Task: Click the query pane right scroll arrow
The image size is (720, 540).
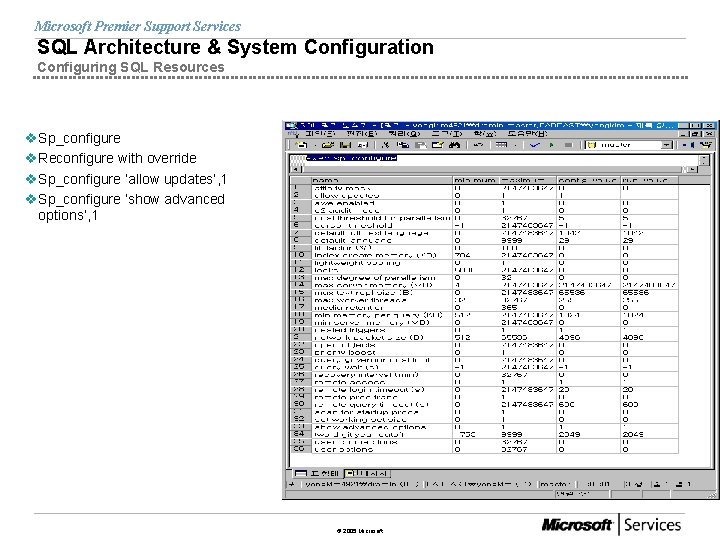Action: pos(693,169)
